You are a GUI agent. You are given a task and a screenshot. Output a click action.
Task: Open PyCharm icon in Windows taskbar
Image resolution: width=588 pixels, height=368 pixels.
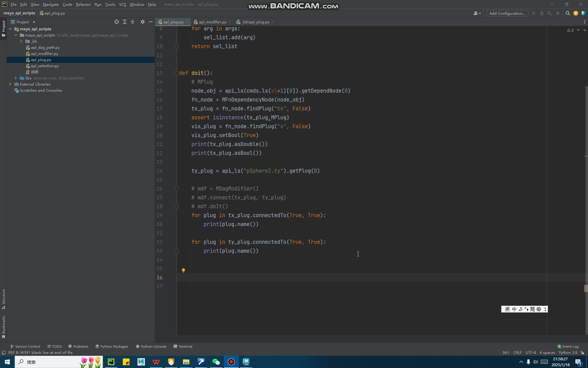point(111,362)
